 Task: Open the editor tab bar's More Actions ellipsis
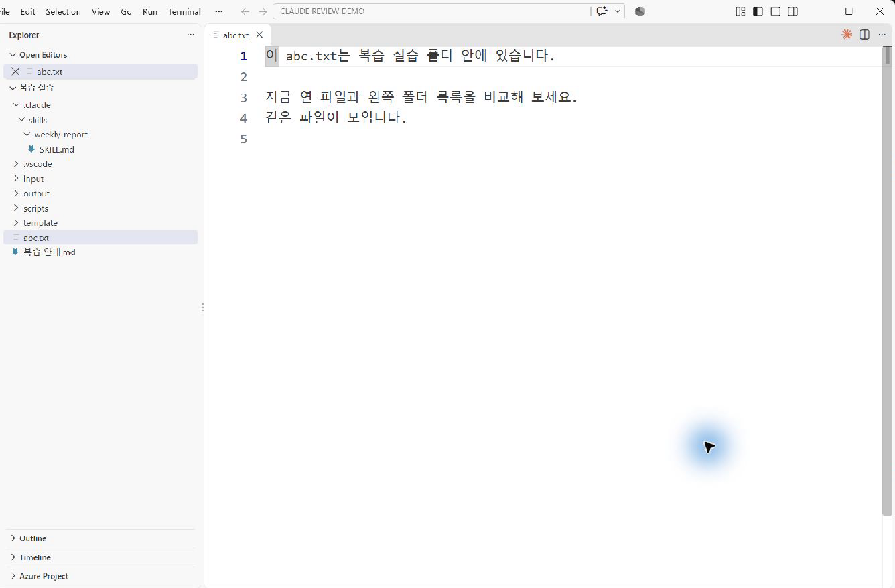[x=882, y=34]
